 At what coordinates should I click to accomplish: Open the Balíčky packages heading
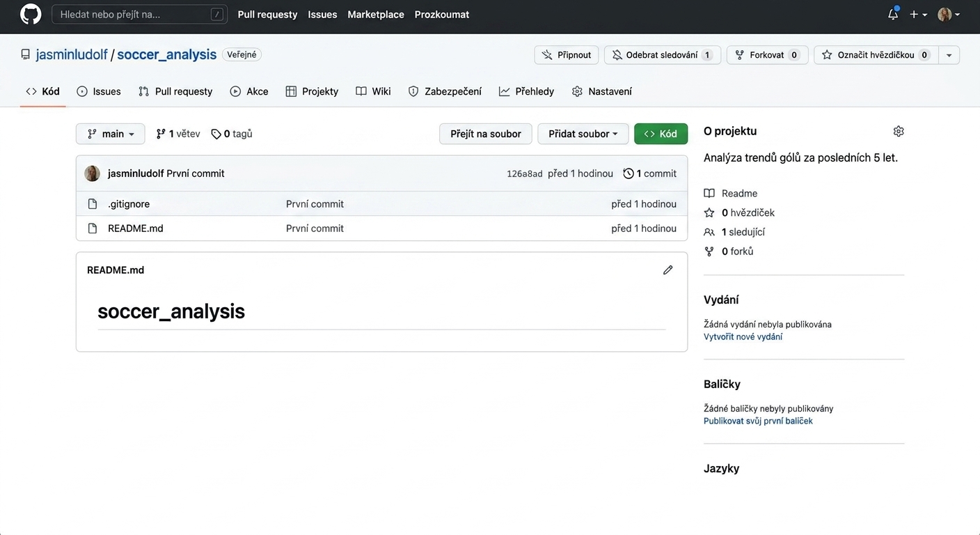pos(722,384)
